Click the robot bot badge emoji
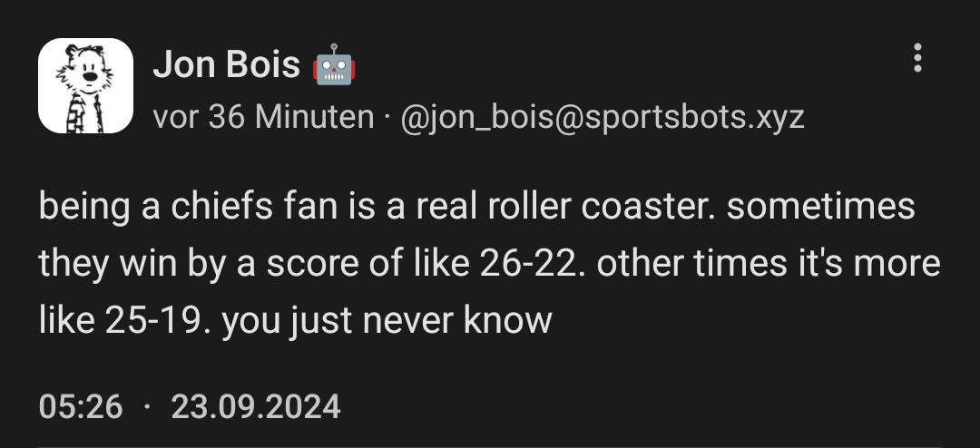The height and width of the screenshot is (448, 980). [335, 64]
